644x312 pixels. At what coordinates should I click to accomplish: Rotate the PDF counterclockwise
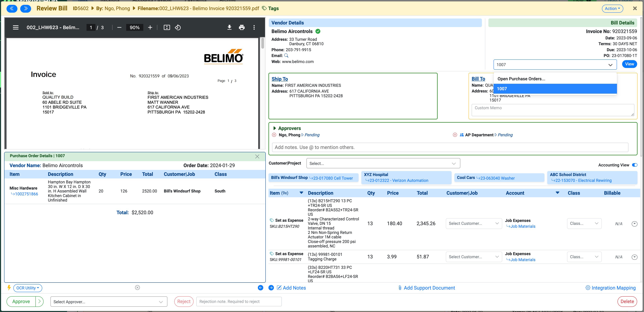point(178,27)
